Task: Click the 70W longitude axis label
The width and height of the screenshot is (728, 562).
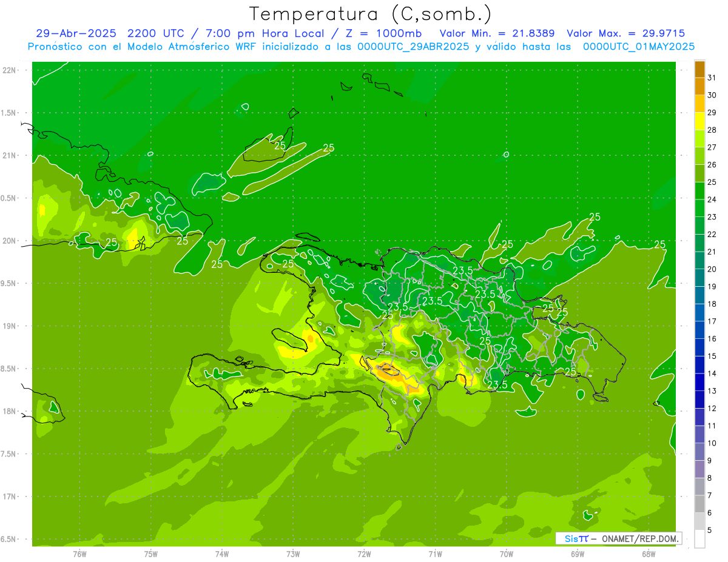Action: [x=507, y=554]
